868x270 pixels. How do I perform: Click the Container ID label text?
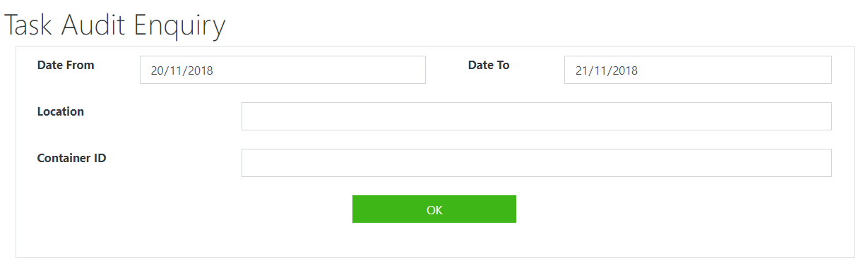72,158
